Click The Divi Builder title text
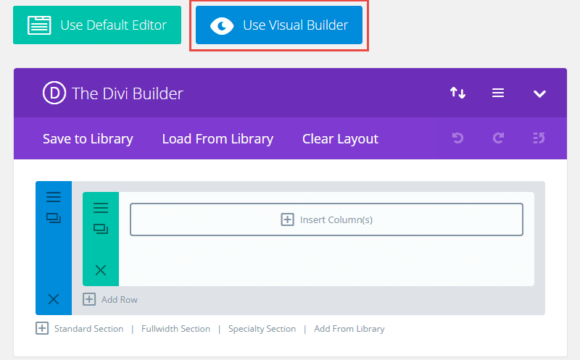Screen dimensions: 580x360 click(127, 93)
